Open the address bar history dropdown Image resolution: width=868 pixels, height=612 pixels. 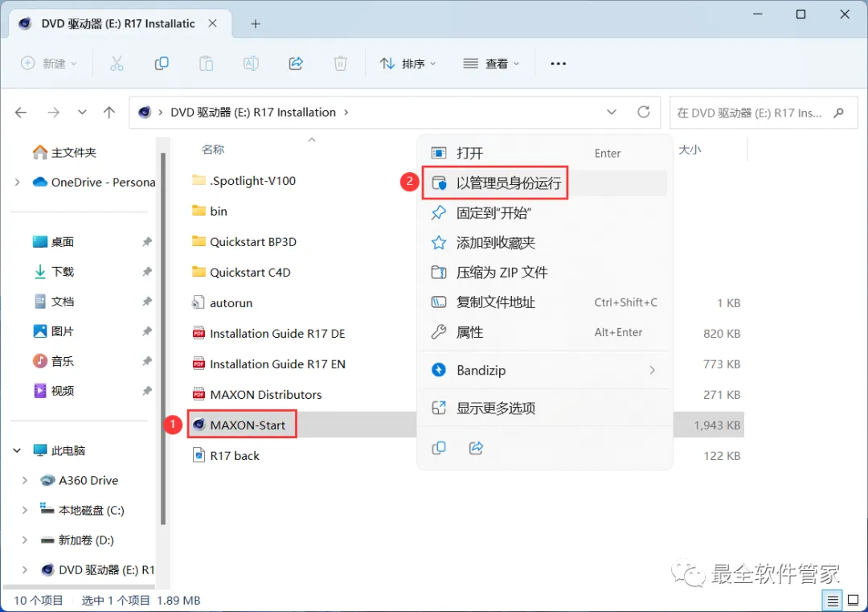[x=611, y=113]
